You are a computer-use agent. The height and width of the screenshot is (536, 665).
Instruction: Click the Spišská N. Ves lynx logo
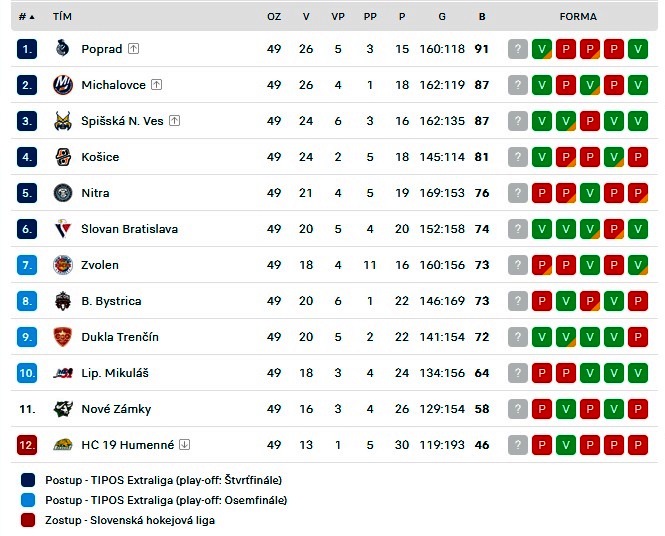coord(63,121)
